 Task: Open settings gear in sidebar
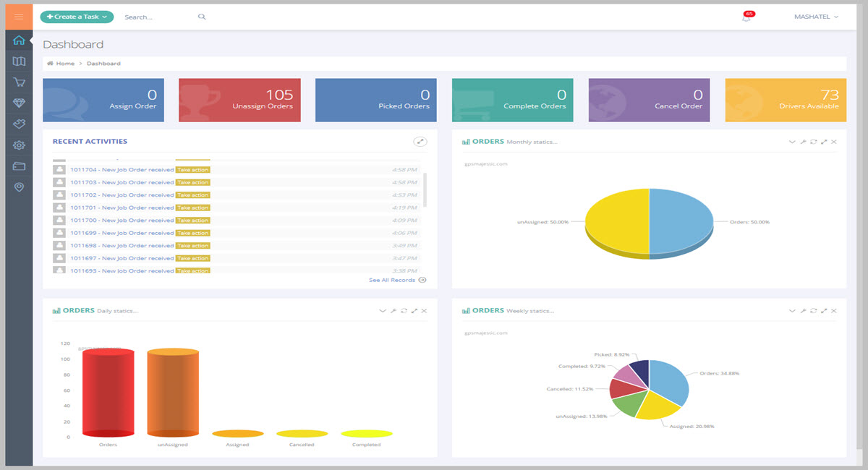click(19, 145)
